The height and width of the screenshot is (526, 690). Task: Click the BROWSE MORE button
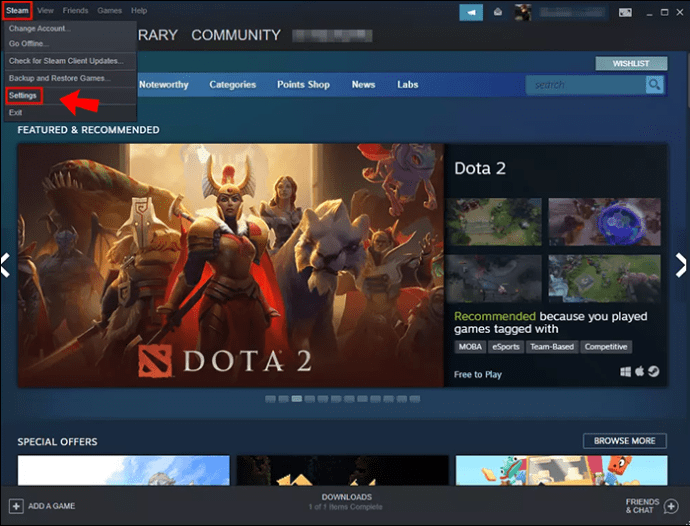(624, 441)
